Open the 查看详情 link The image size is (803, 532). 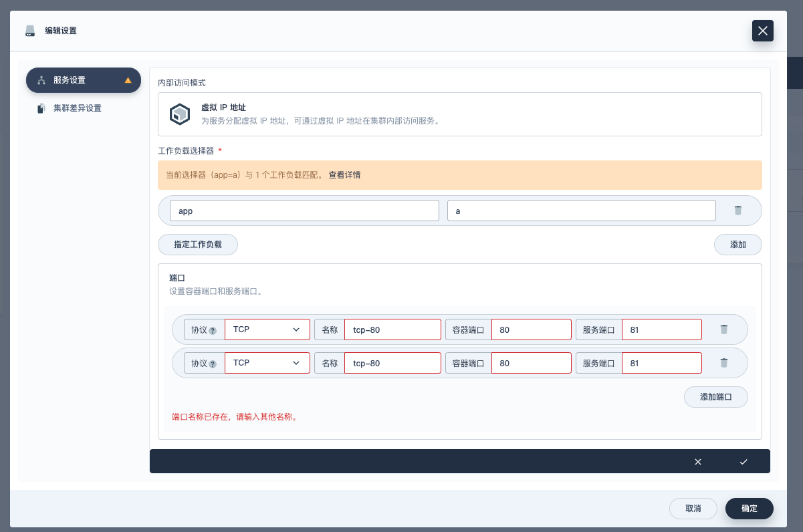(x=344, y=175)
